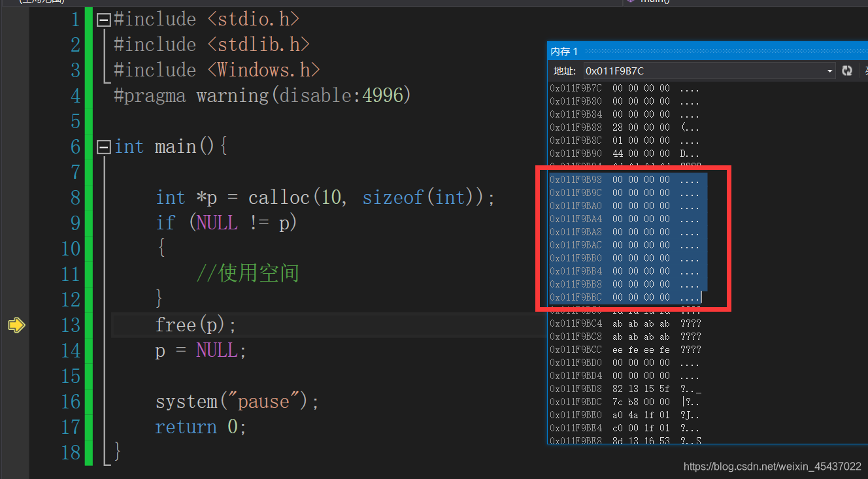The image size is (868, 479).
Task: Click the '#pragma warning(disable:4996)' line
Action: point(262,95)
